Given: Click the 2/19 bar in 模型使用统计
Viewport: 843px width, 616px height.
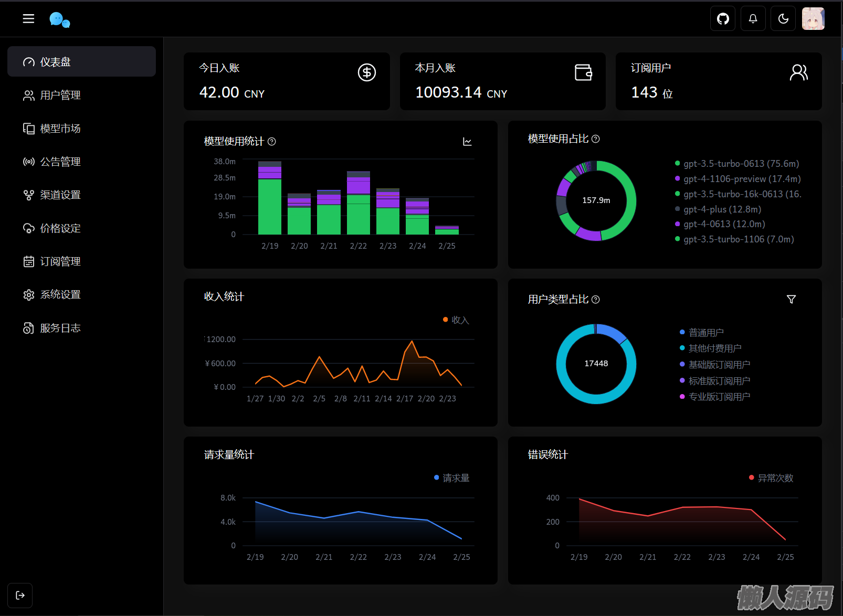Looking at the screenshot, I should [x=270, y=198].
